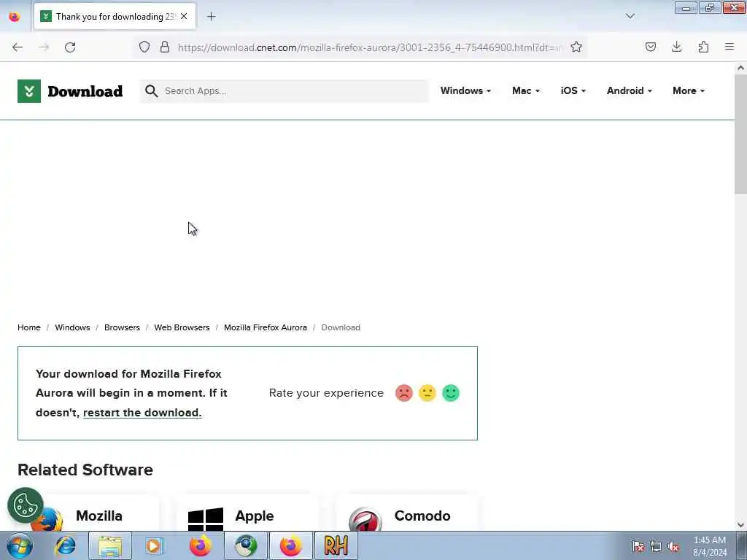
Task: Click the search magnifier icon
Action: coord(152,91)
